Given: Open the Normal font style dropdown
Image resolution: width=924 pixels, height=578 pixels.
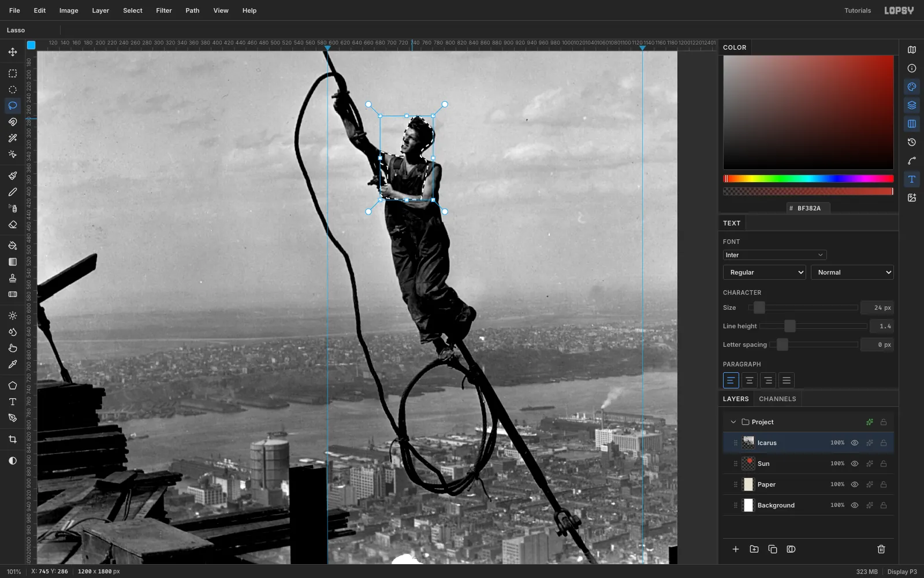Looking at the screenshot, I should [852, 272].
